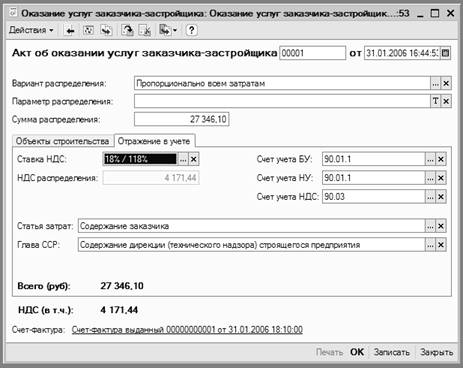Screen dimensions: 463x368
Task: Clear the Ставка НДС value
Action: [194, 159]
